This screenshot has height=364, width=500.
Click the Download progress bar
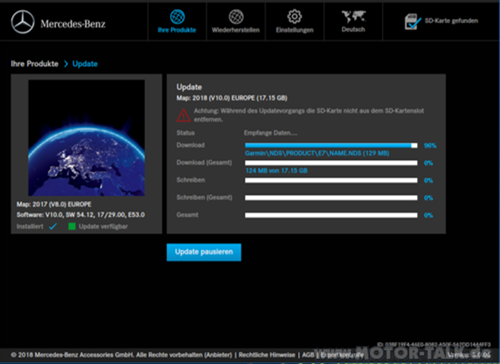coord(331,145)
